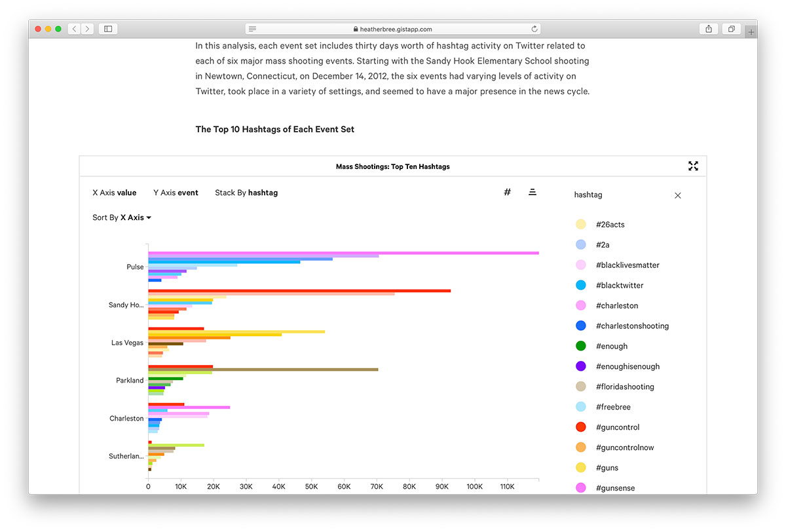The image size is (786, 532).
Task: Toggle the #blacktwitter legend swatch
Action: [x=580, y=285]
